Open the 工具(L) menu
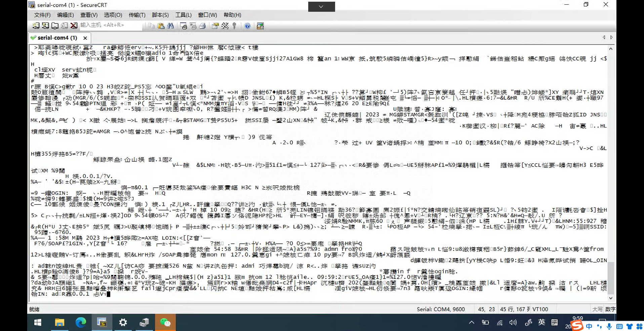The height and width of the screenshot is (331, 644). [x=184, y=15]
